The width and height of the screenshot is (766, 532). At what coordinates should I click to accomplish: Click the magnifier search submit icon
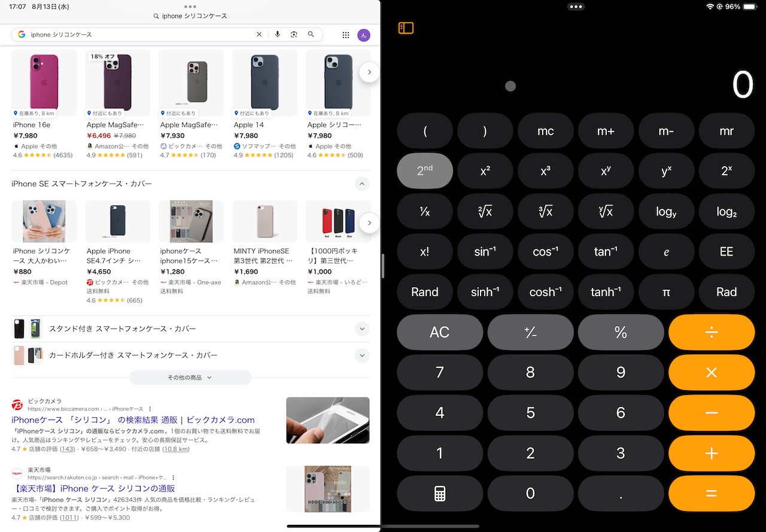click(x=311, y=35)
